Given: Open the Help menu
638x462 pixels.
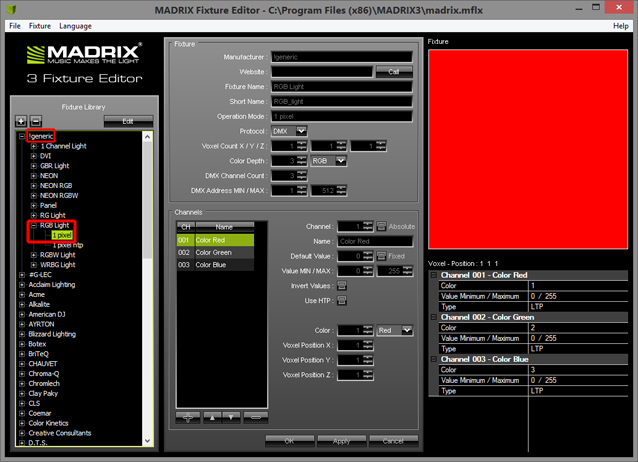Looking at the screenshot, I should click(621, 26).
